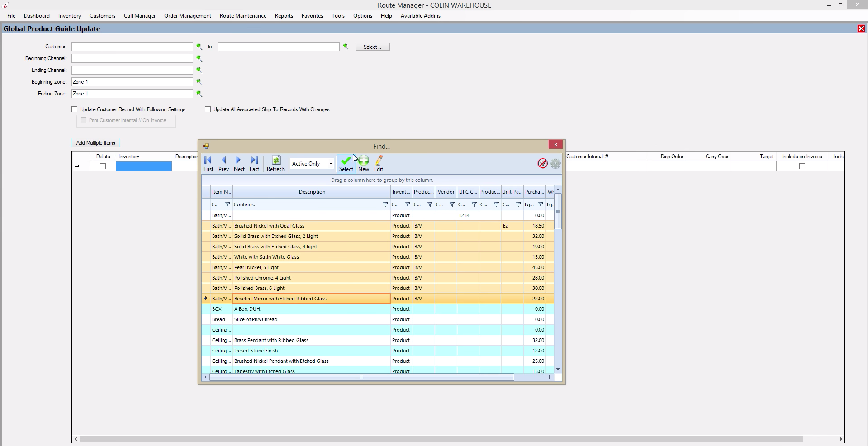This screenshot has width=868, height=446.
Task: Refresh the Find item list
Action: 275,164
